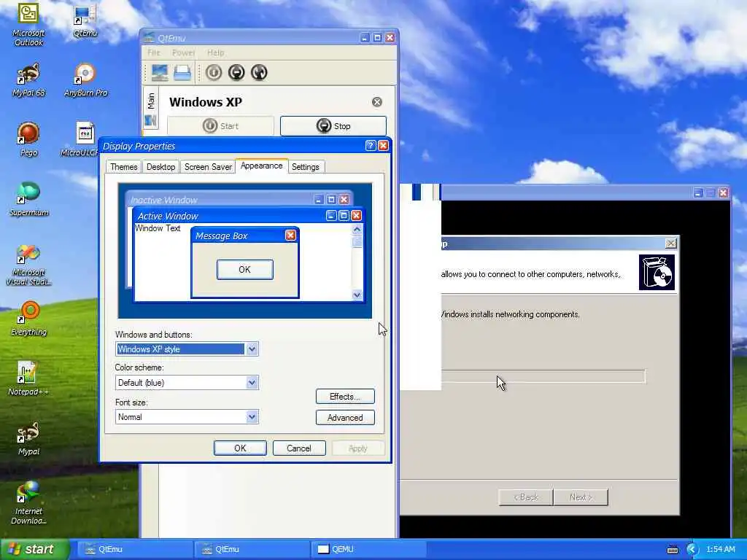Click Cancel in Display Properties dialog
This screenshot has height=560, width=747.
(x=298, y=448)
